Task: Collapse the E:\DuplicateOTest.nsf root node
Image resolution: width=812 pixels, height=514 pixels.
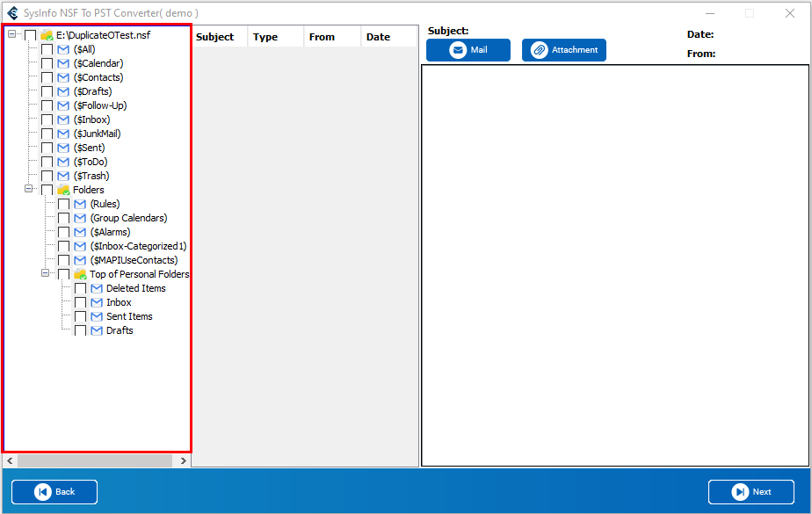Action: tap(12, 34)
